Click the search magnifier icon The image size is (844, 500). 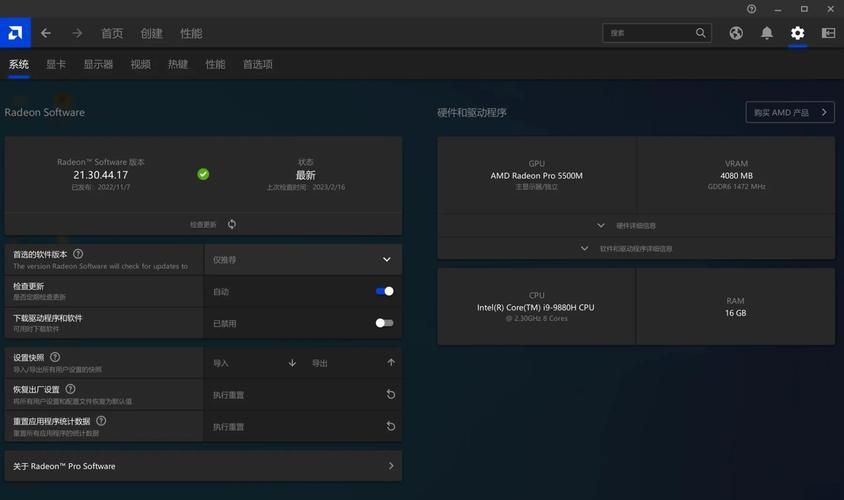click(700, 33)
